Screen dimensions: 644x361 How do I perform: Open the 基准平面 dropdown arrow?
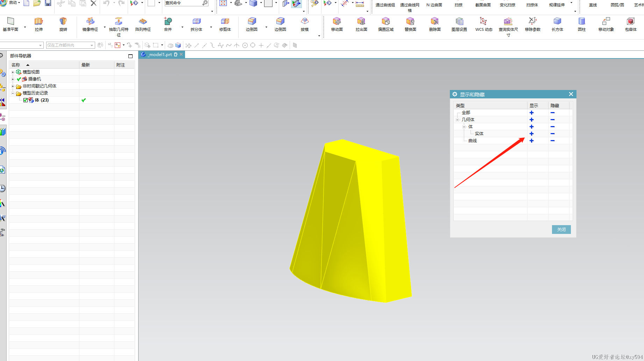[25, 27]
